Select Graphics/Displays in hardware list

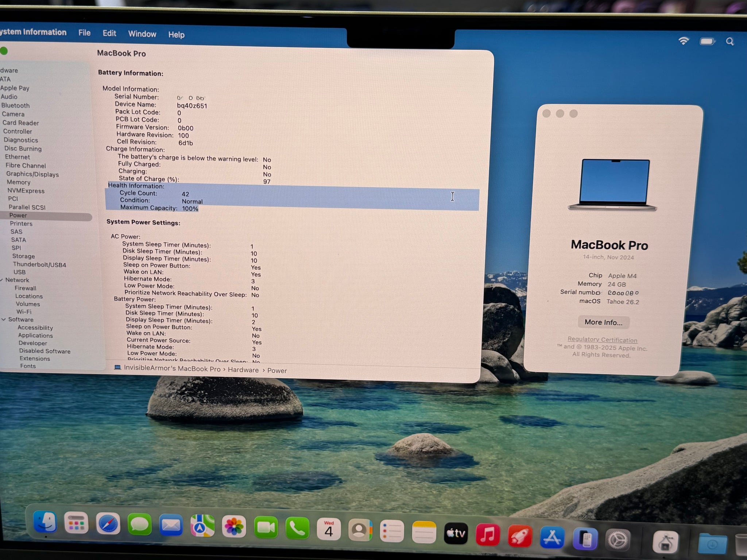(32, 174)
